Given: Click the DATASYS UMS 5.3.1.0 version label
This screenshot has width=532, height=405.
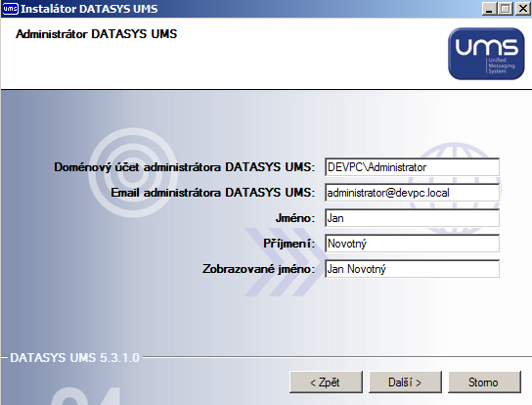Looking at the screenshot, I should [x=74, y=357].
